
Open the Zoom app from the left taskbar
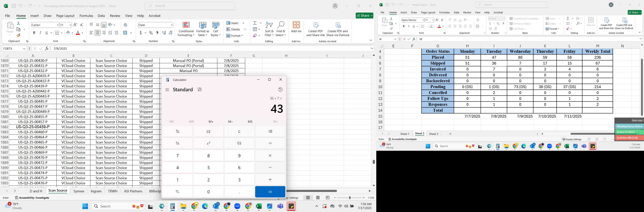237,206
